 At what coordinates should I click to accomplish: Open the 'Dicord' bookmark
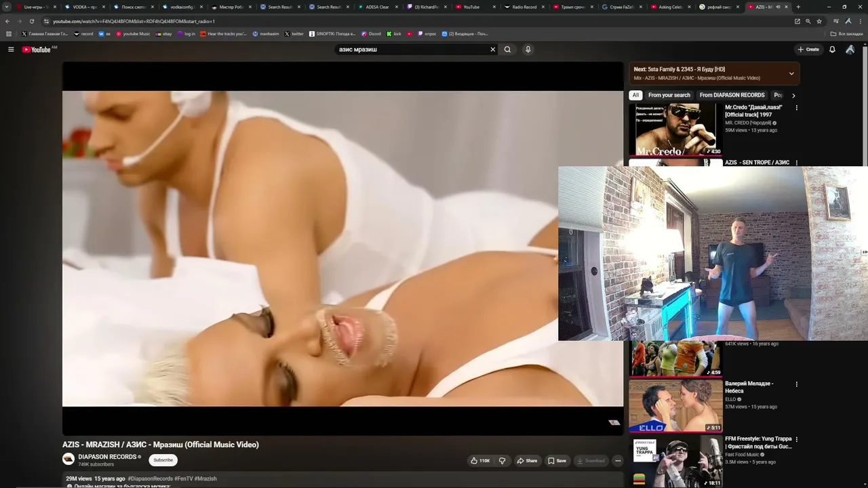point(371,34)
